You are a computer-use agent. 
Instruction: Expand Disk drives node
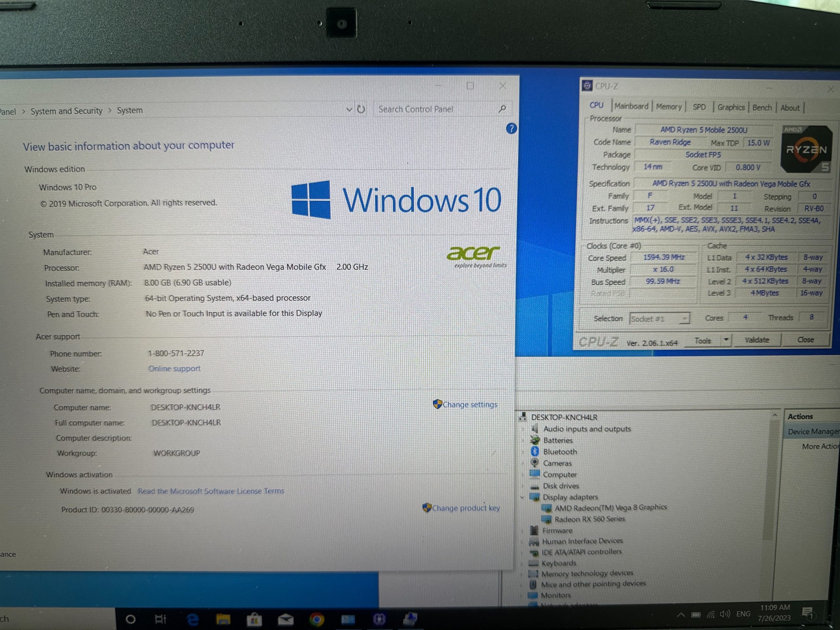[x=523, y=486]
